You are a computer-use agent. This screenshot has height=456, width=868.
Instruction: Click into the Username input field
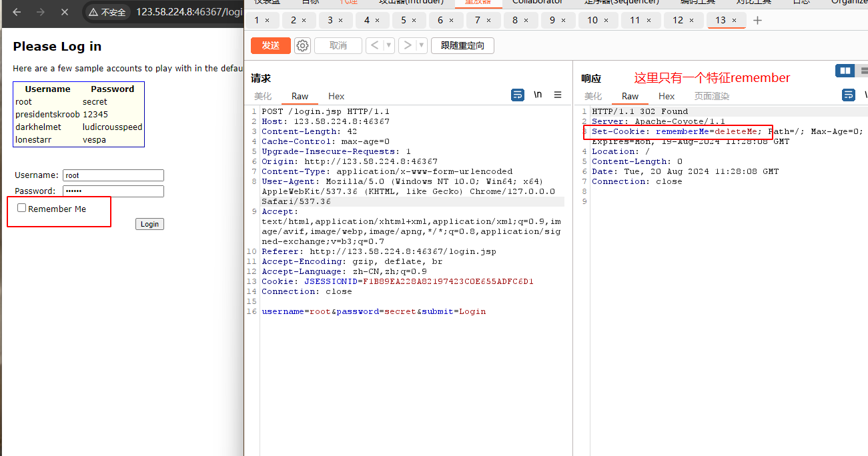pyautogui.click(x=113, y=175)
